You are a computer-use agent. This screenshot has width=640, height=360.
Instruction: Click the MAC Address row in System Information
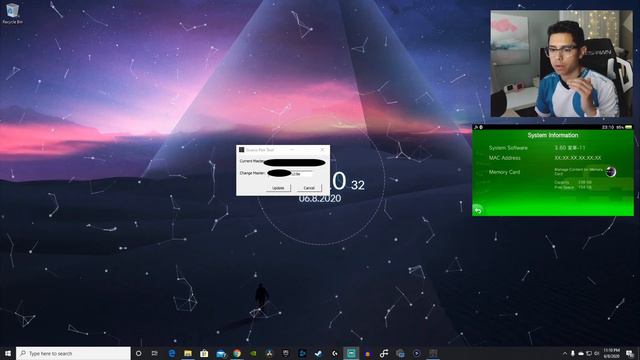(545, 158)
